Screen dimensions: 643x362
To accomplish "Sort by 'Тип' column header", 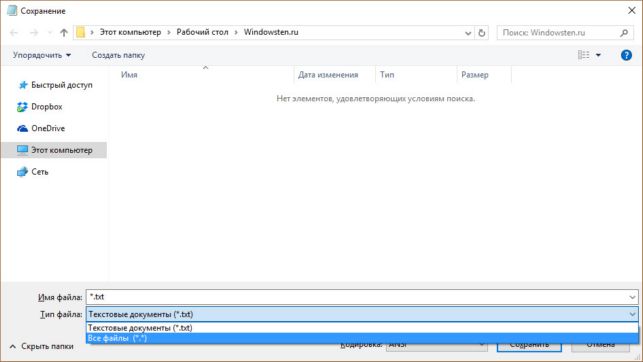I will [x=387, y=75].
